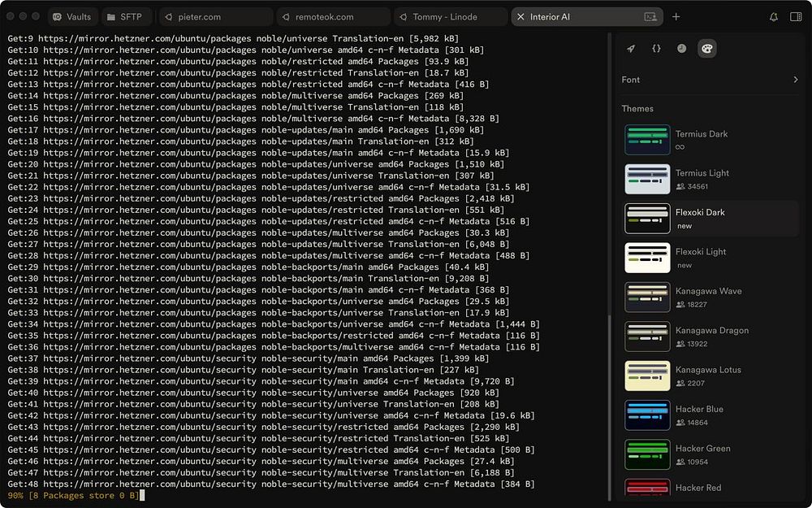Open notifications bell
This screenshot has width=812, height=508.
tap(774, 16)
